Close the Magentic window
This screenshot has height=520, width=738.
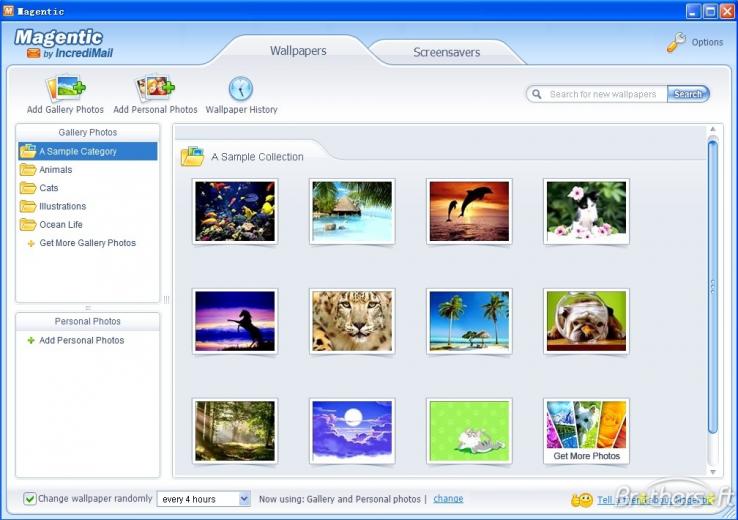click(x=727, y=11)
